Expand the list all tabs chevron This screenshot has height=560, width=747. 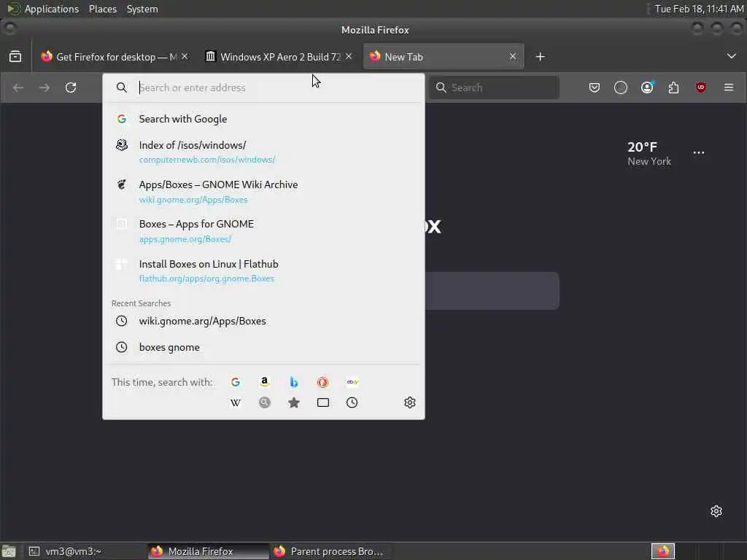pos(731,56)
